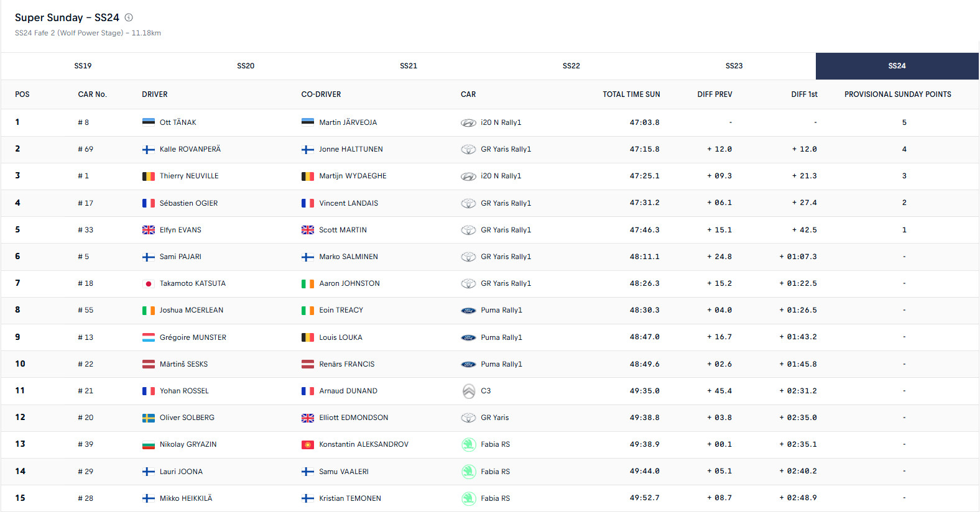The width and height of the screenshot is (980, 512).
Task: Click the Belgian flag beside Thierry NEUVILLE
Action: pyautogui.click(x=149, y=176)
